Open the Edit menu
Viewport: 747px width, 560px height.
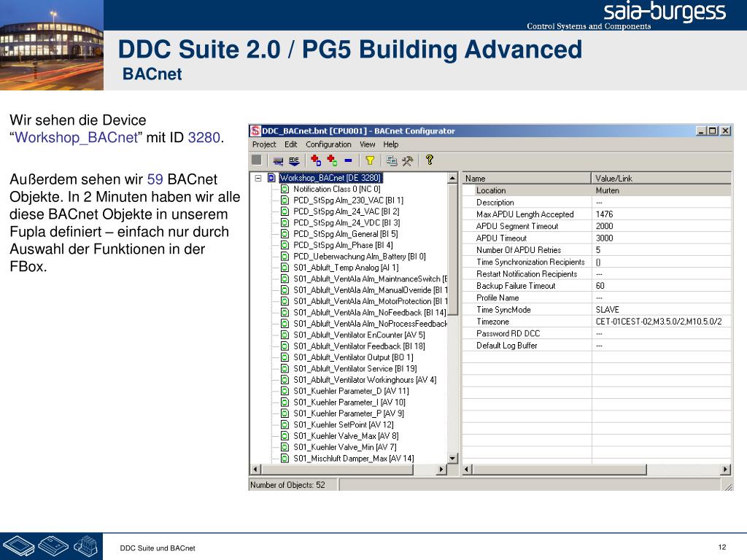(x=290, y=144)
